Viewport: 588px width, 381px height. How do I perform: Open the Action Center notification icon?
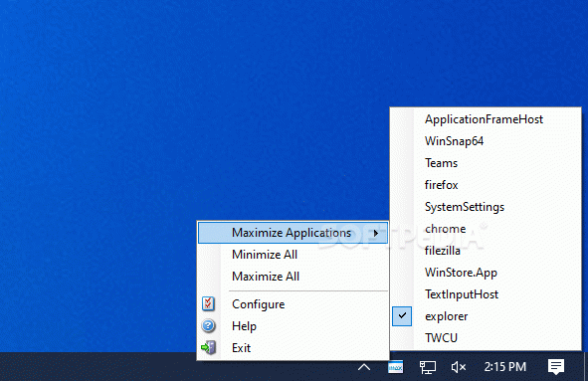click(556, 367)
